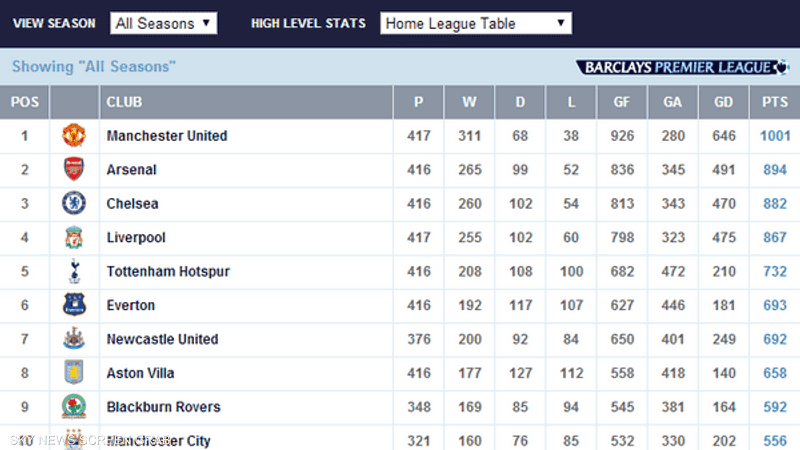This screenshot has height=450, width=800.
Task: Click the Manchester United club crest
Action: 74,136
